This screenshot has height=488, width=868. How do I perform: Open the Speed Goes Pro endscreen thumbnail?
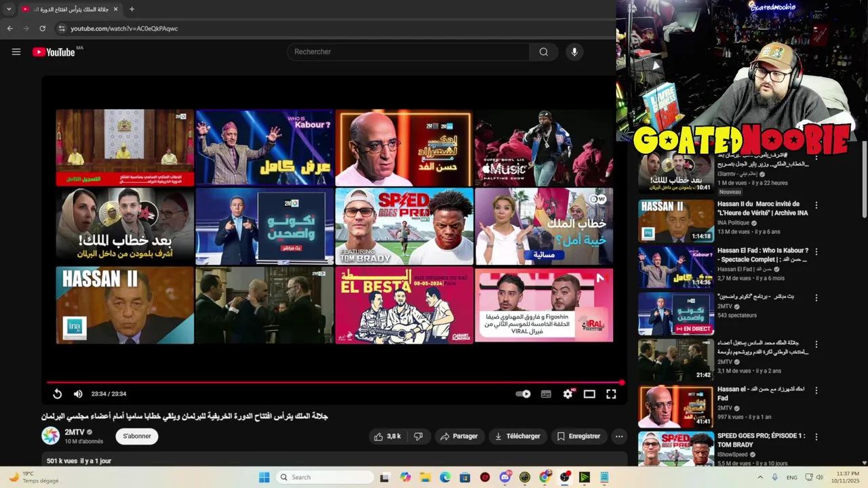pos(404,226)
